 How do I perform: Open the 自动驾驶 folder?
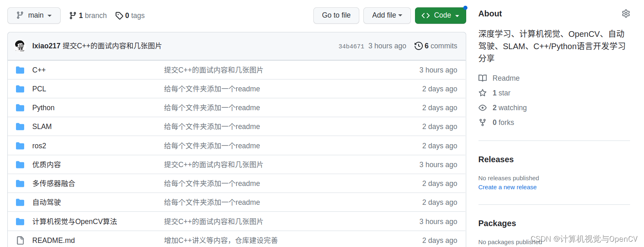coord(47,202)
